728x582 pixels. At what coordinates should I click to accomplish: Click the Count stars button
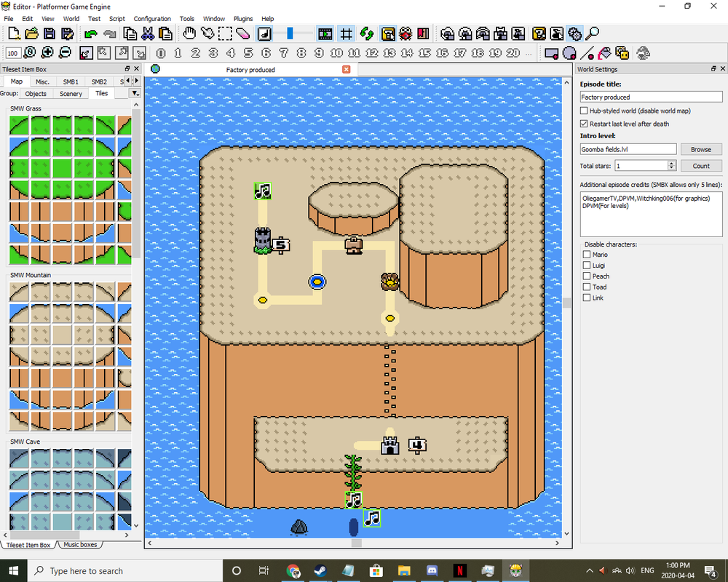pos(701,166)
